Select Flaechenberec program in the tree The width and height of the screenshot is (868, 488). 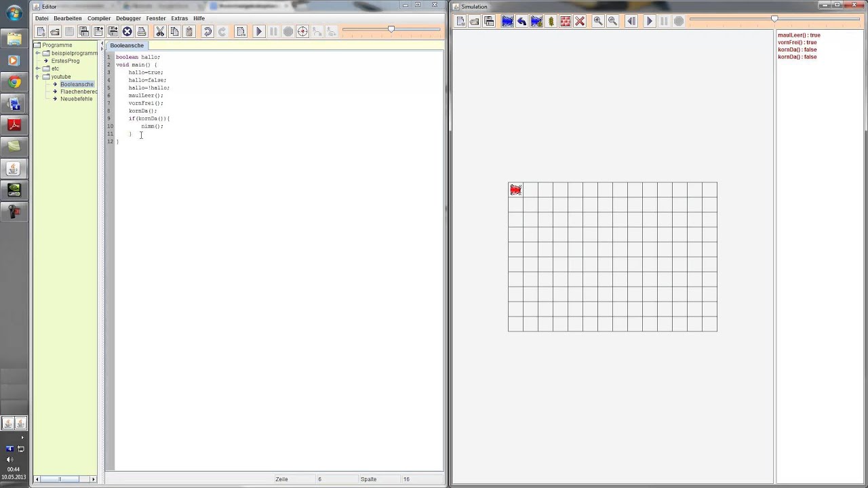click(79, 91)
